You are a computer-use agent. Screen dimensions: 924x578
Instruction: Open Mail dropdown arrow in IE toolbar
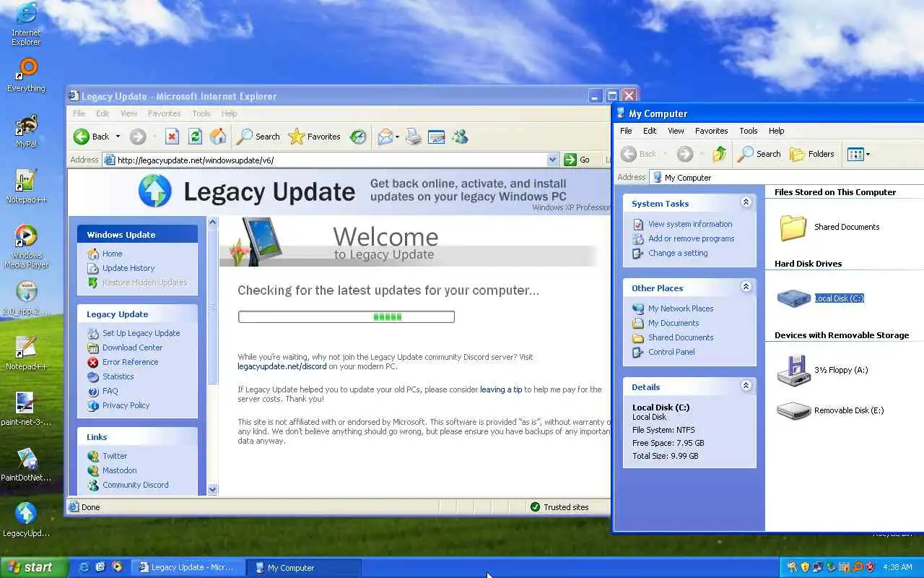coord(397,137)
